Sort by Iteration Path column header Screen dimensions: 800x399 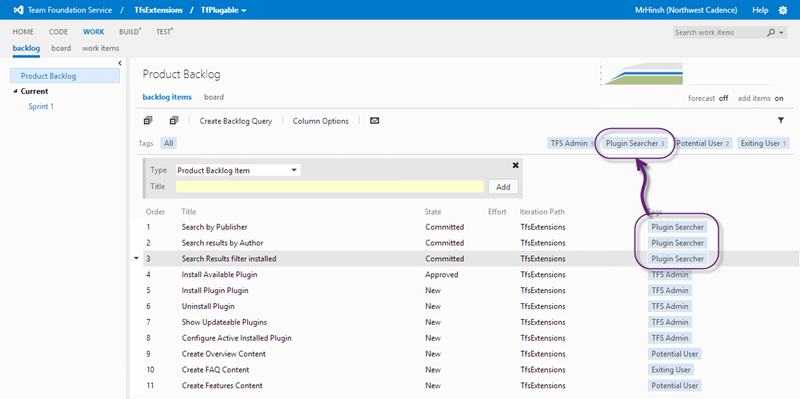tap(542, 212)
